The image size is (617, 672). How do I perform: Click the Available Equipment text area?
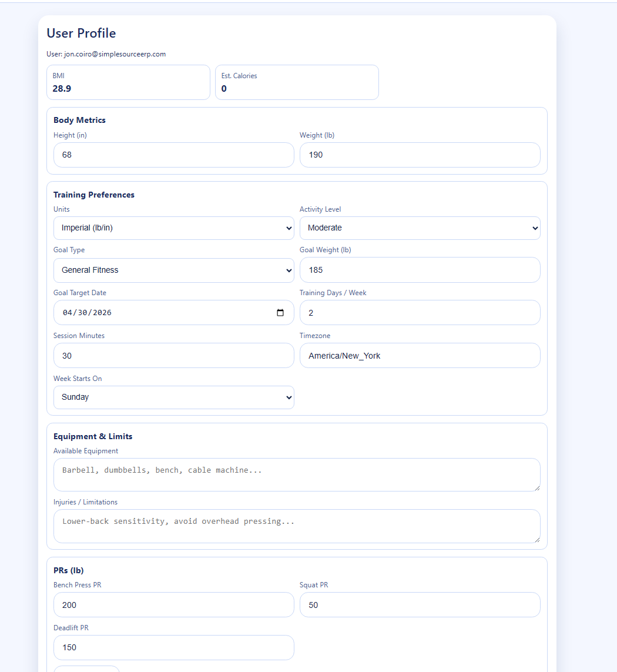[x=296, y=474]
